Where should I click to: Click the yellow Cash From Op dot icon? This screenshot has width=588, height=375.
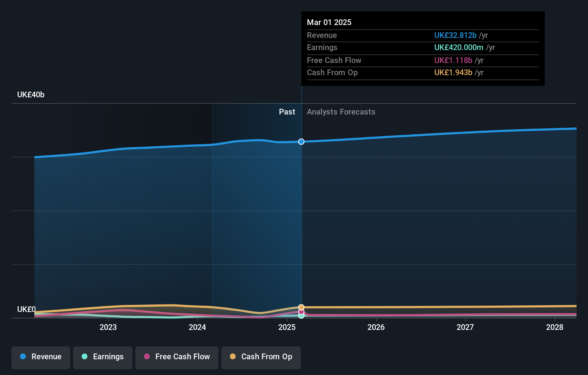pyautogui.click(x=233, y=357)
